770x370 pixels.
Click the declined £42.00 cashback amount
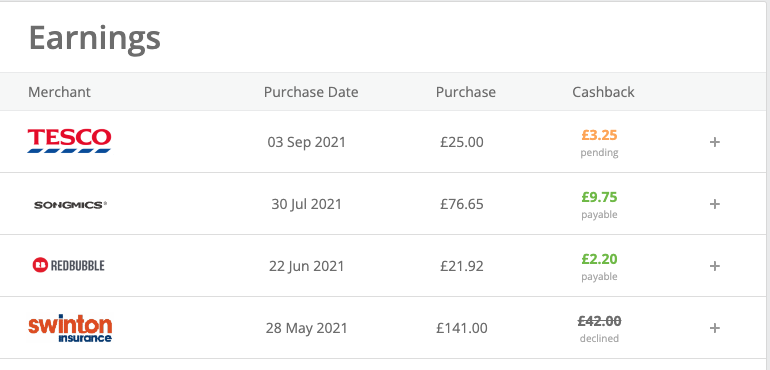coord(599,321)
